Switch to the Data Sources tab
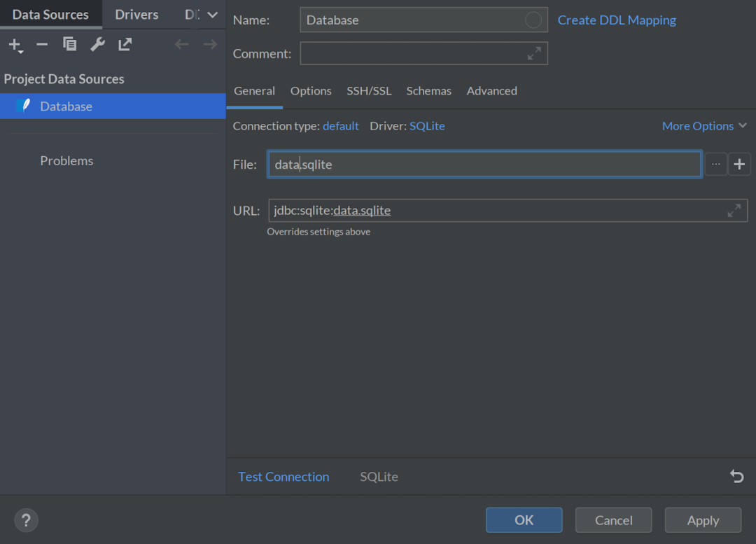 (x=50, y=15)
